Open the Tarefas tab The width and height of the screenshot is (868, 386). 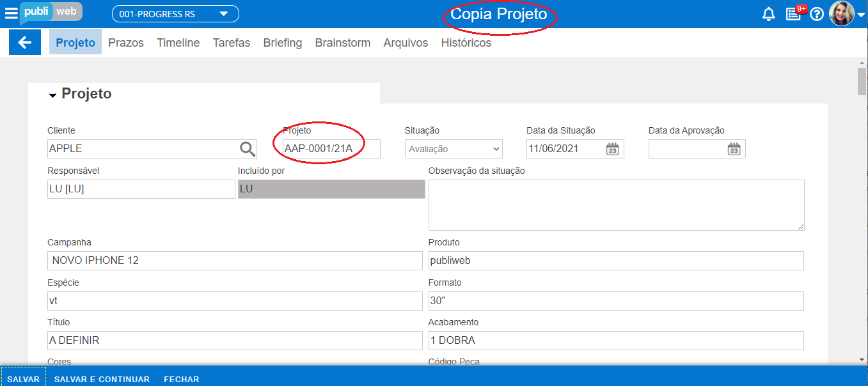pos(232,43)
